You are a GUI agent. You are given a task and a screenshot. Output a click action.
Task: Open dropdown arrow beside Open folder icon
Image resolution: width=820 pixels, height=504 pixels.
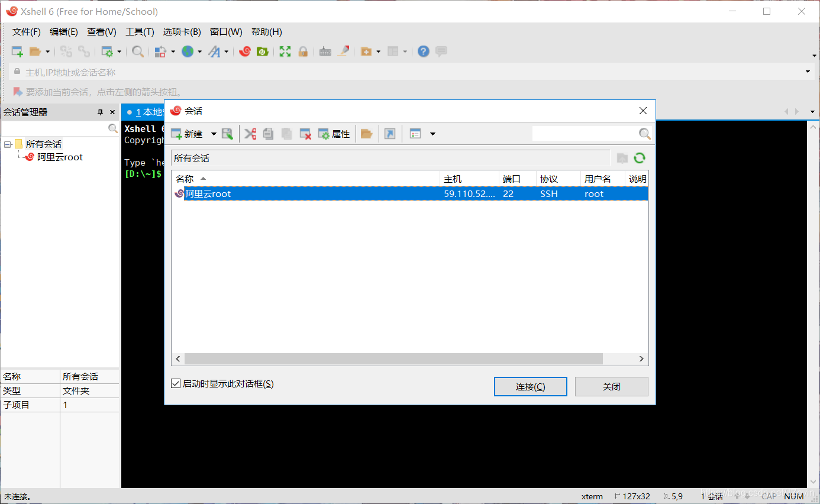coord(47,52)
